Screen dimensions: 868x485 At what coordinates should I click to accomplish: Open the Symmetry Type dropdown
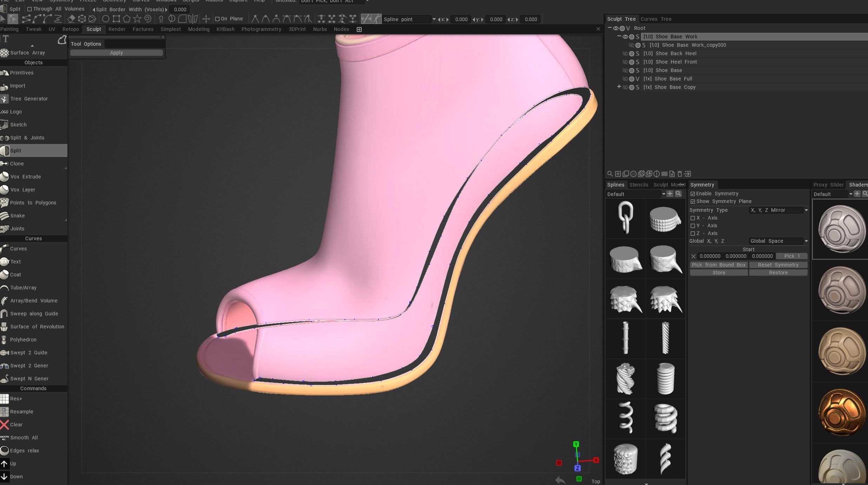tap(778, 210)
